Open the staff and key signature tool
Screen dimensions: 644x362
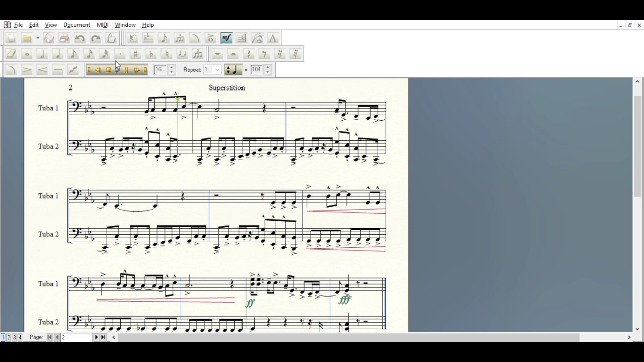pos(148,38)
